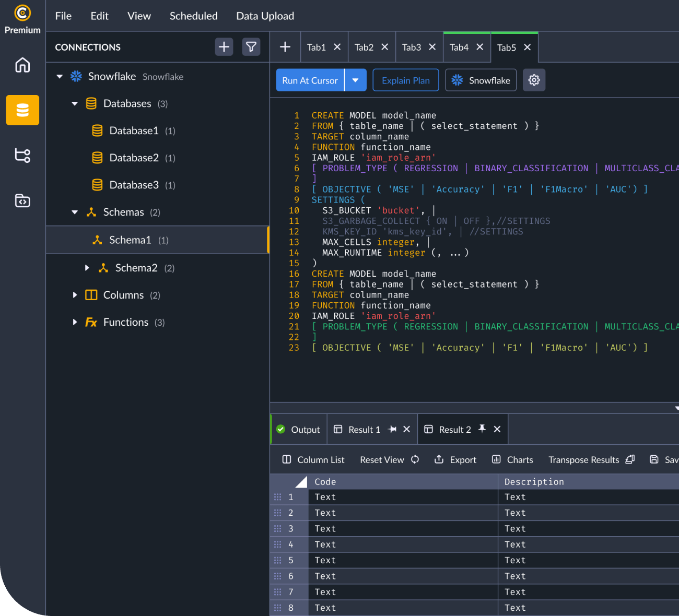The height and width of the screenshot is (616, 679).
Task: Click the Database1 cylinder icon
Action: click(97, 131)
